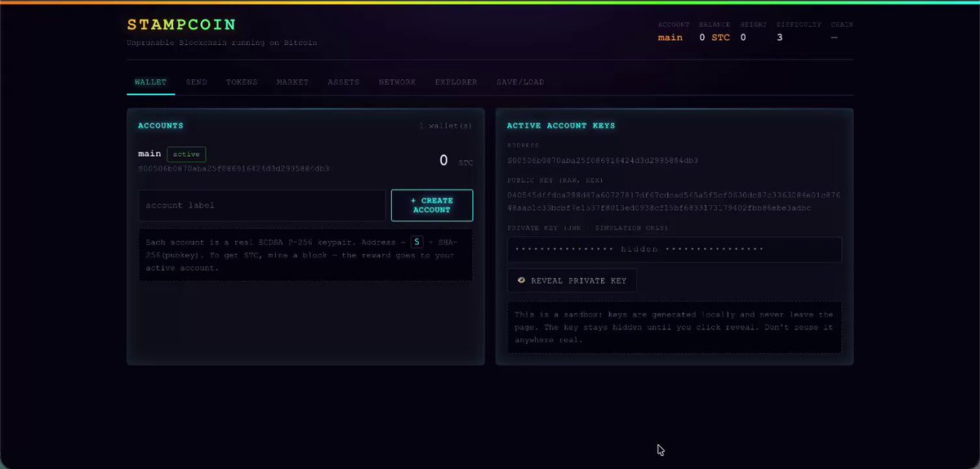Screen dimensions: 980x469
Task: Click the green active badge
Action: pos(187,154)
